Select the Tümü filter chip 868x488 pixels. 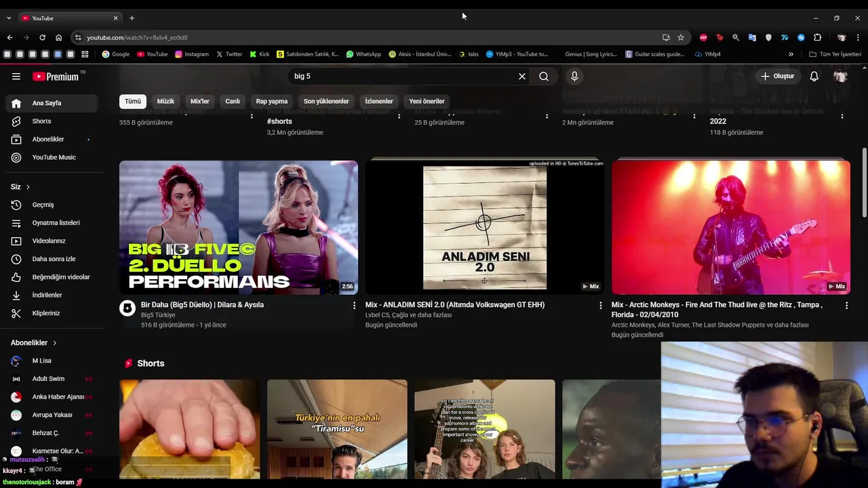[133, 102]
